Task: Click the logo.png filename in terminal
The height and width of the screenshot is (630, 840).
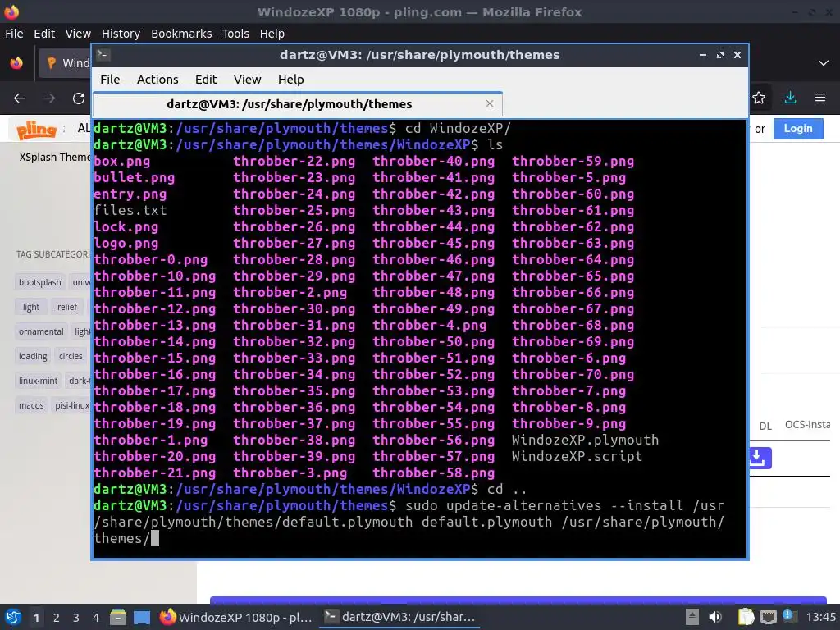Action: coord(126,243)
